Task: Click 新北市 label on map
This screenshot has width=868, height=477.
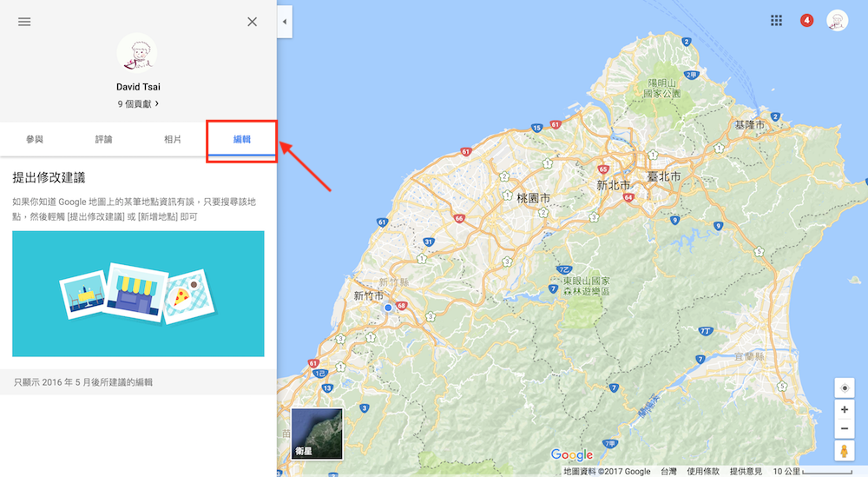Action: (x=614, y=186)
